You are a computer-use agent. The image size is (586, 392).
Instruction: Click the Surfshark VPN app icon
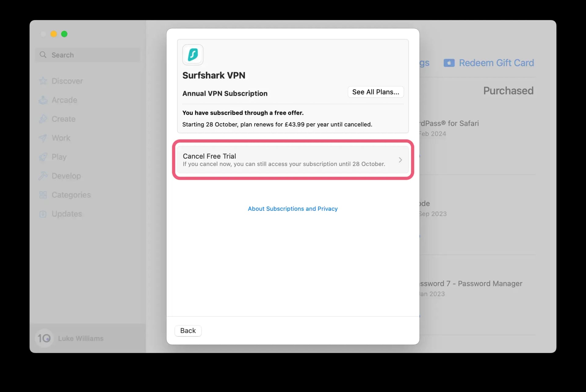pyautogui.click(x=193, y=54)
